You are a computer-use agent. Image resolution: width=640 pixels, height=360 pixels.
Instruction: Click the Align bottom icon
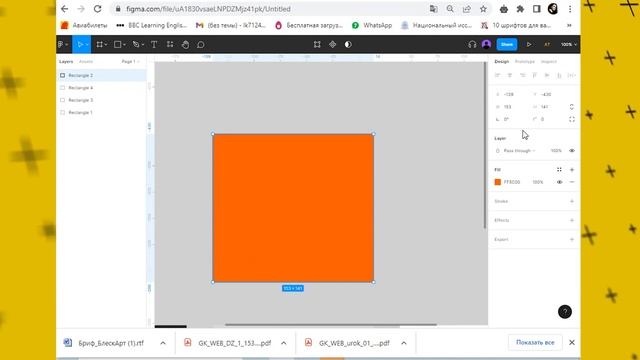pyautogui.click(x=559, y=75)
